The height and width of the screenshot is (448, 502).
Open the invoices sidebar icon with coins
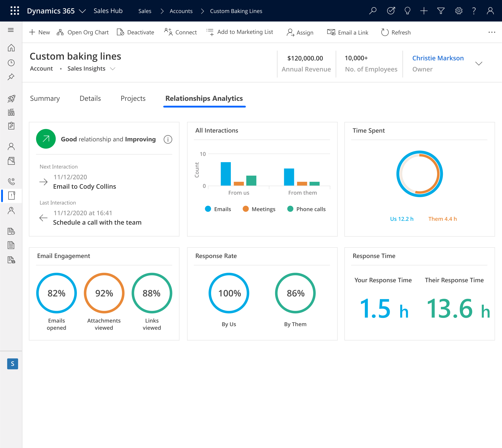click(x=11, y=260)
